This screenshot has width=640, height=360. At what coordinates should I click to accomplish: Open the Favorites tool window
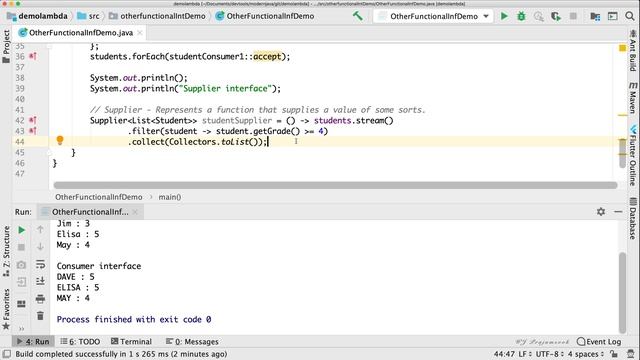(6, 309)
